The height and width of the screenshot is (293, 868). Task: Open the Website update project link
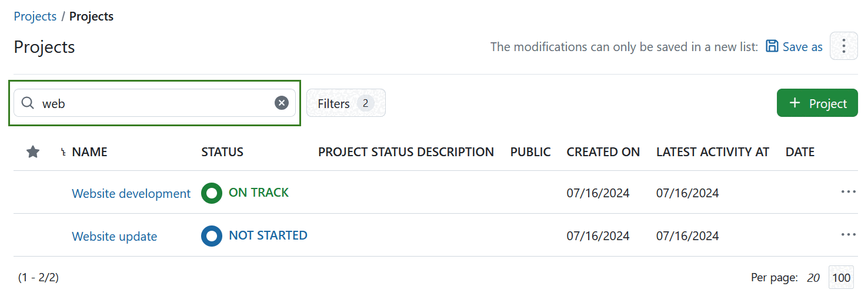[114, 237]
